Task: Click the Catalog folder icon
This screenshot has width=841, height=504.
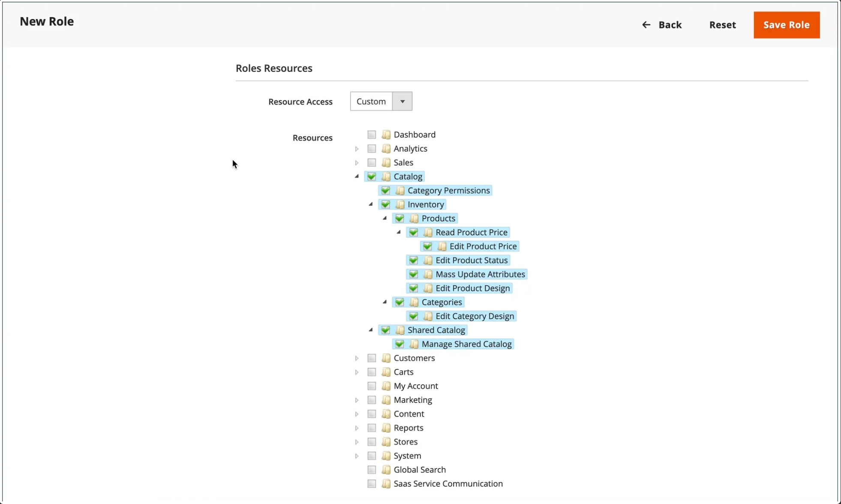Action: point(386,177)
